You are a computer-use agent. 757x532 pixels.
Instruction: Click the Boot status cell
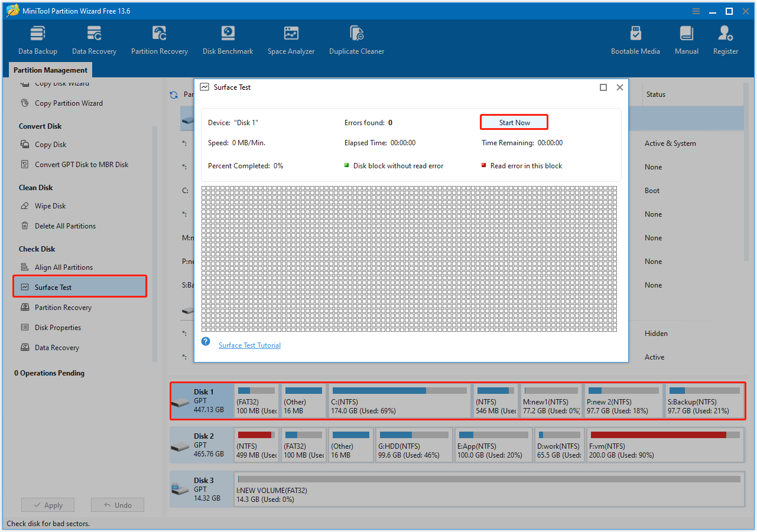click(x=652, y=191)
